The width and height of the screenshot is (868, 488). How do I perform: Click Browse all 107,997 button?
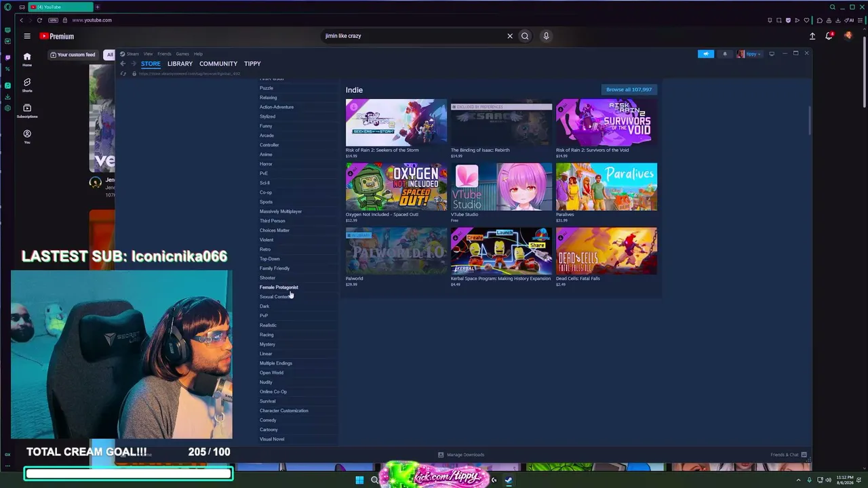pos(629,89)
